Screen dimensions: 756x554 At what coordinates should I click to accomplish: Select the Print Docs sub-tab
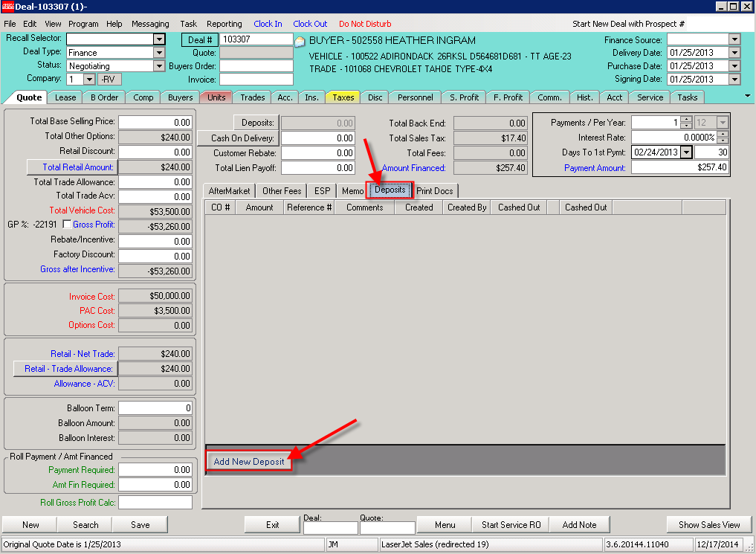(x=435, y=191)
